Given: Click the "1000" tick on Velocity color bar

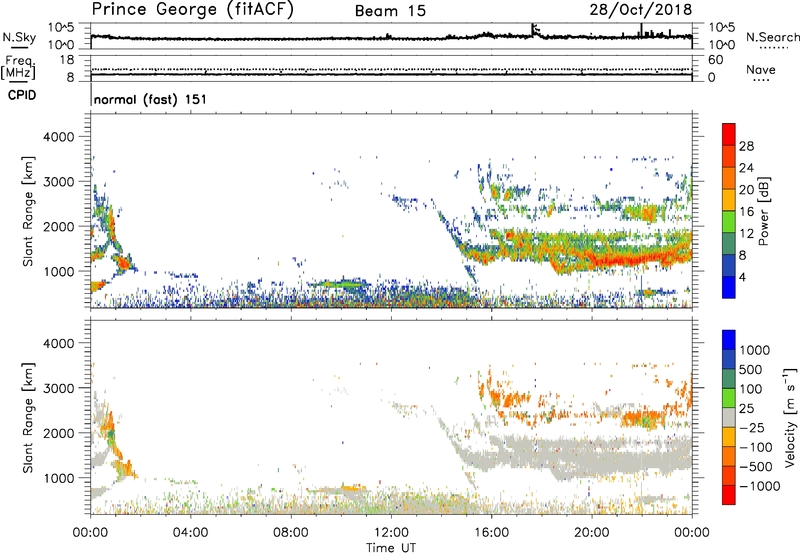Looking at the screenshot, I should click(754, 350).
